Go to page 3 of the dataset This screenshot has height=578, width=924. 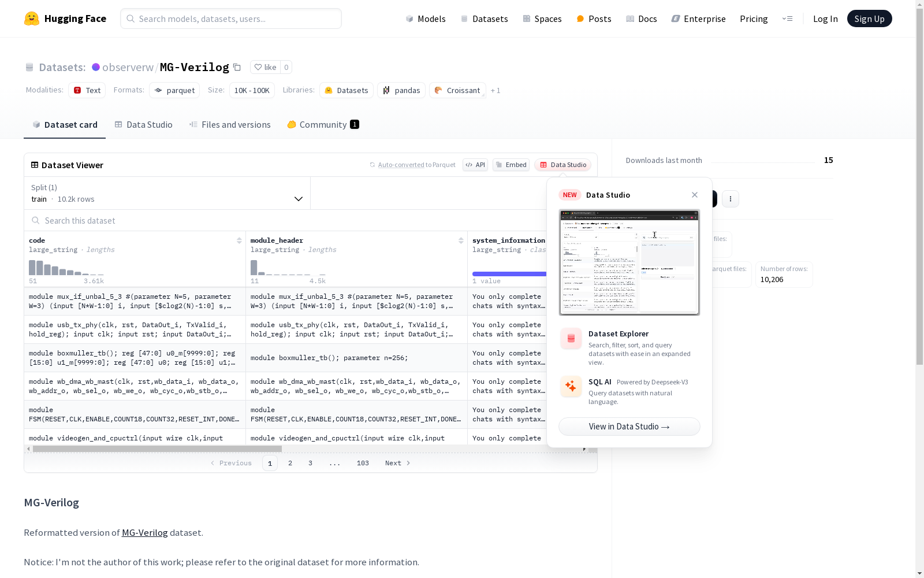click(x=310, y=463)
